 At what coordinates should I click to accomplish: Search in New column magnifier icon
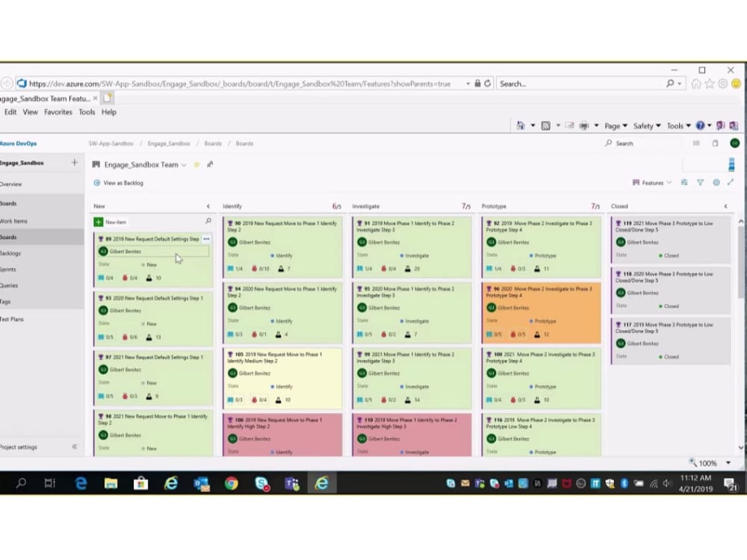coord(208,221)
